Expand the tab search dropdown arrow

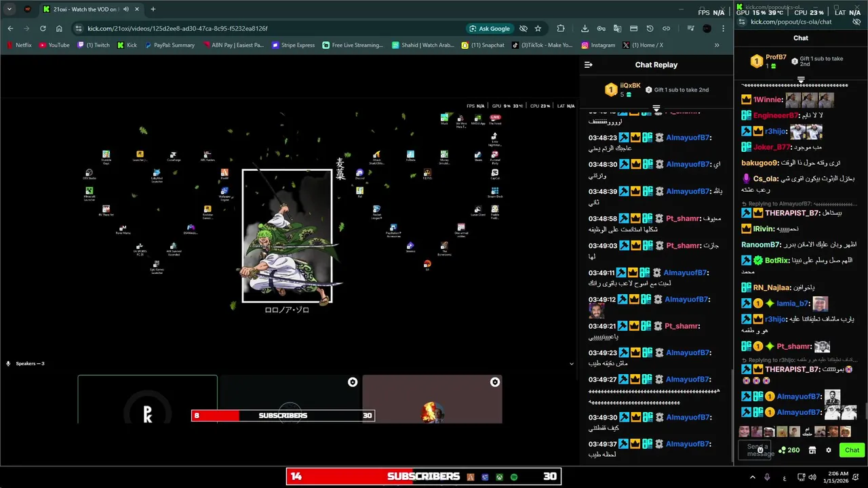coord(10,9)
